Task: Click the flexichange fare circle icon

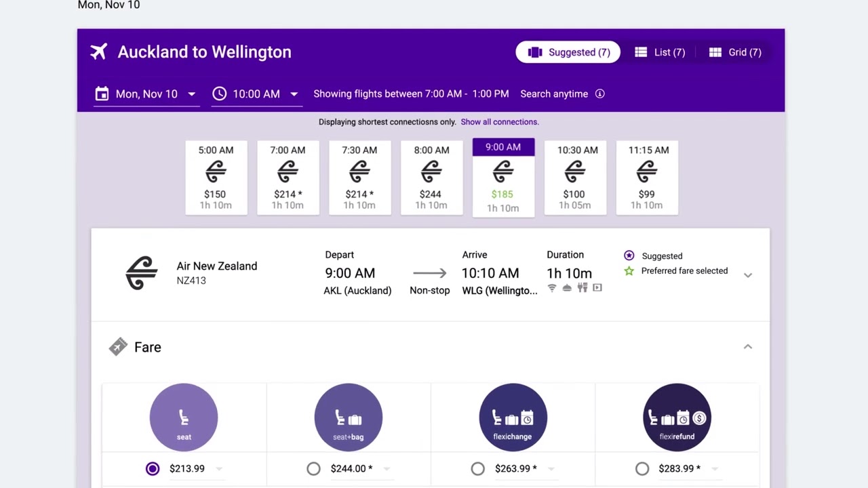Action: [513, 418]
